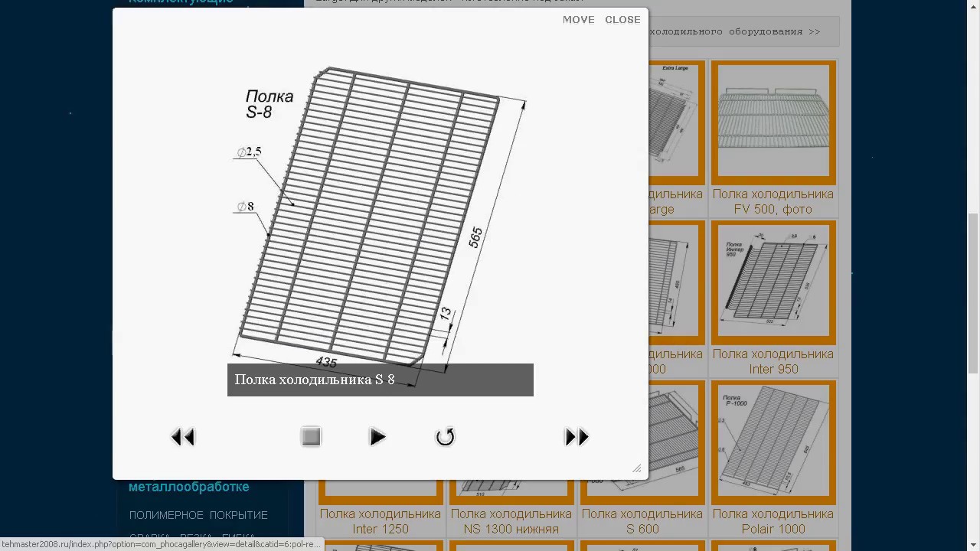
Task: Open link Полка холодильника Polair 1000
Action: coord(773,521)
